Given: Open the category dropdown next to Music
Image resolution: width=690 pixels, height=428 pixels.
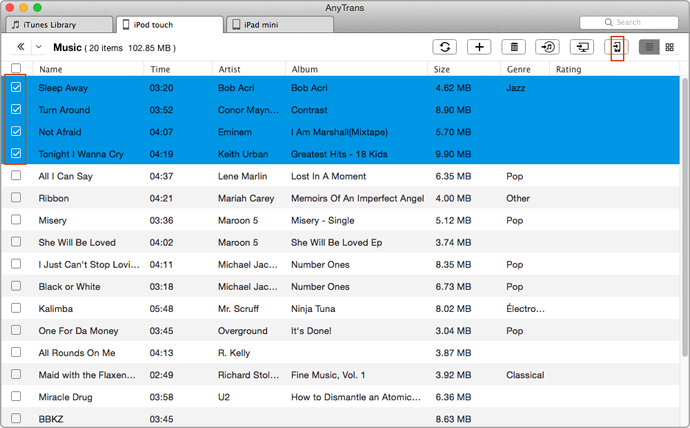Looking at the screenshot, I should (39, 47).
